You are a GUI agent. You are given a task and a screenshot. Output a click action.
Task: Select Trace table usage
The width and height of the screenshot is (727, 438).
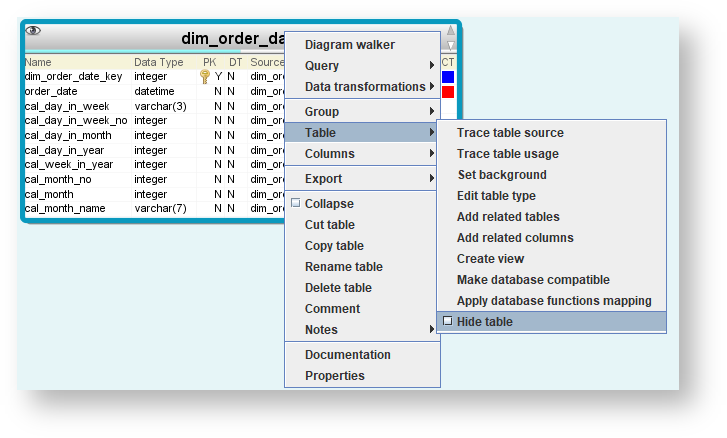coord(551,153)
